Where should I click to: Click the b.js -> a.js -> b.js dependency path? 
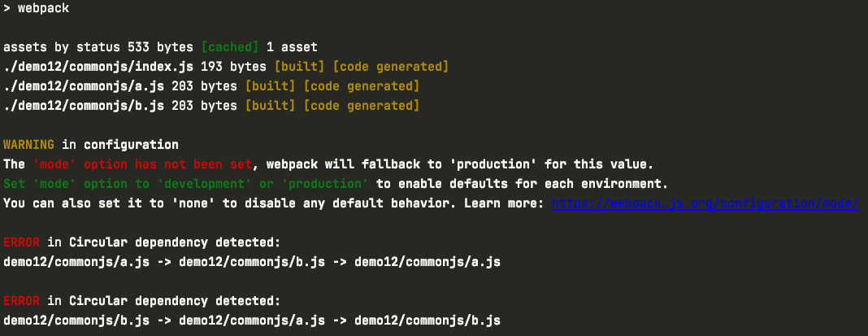[x=252, y=321]
